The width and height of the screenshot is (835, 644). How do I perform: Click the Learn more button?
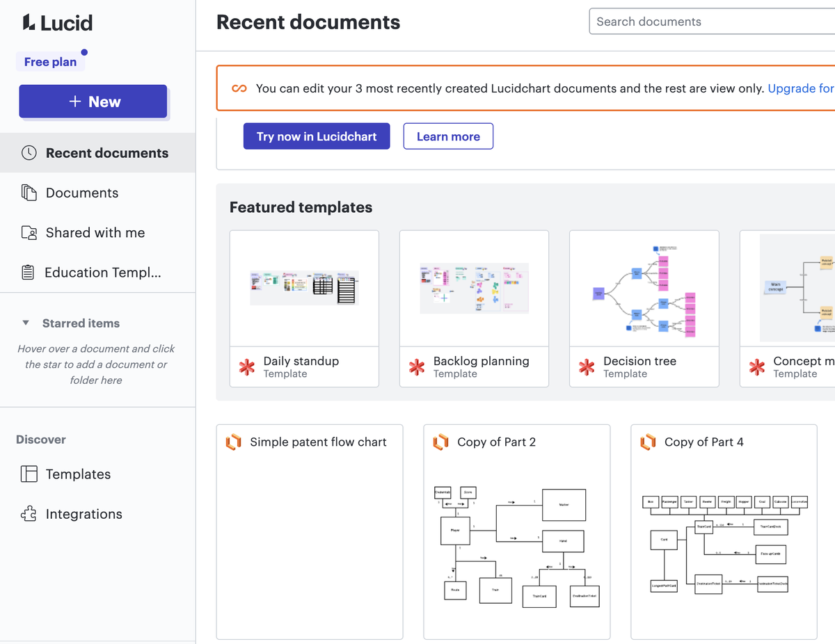tap(448, 136)
